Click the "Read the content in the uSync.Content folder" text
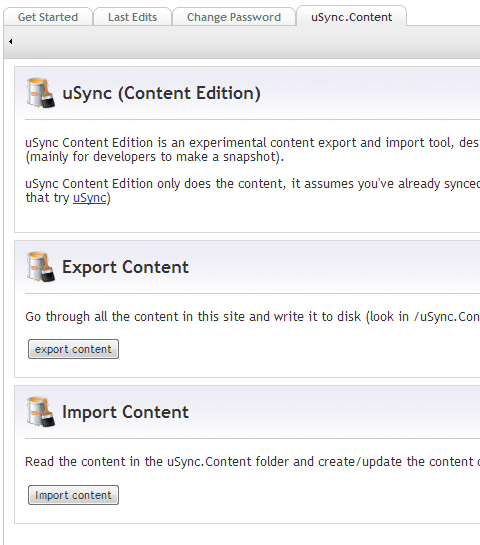Screen dimensions: 480x545 (x=252, y=462)
